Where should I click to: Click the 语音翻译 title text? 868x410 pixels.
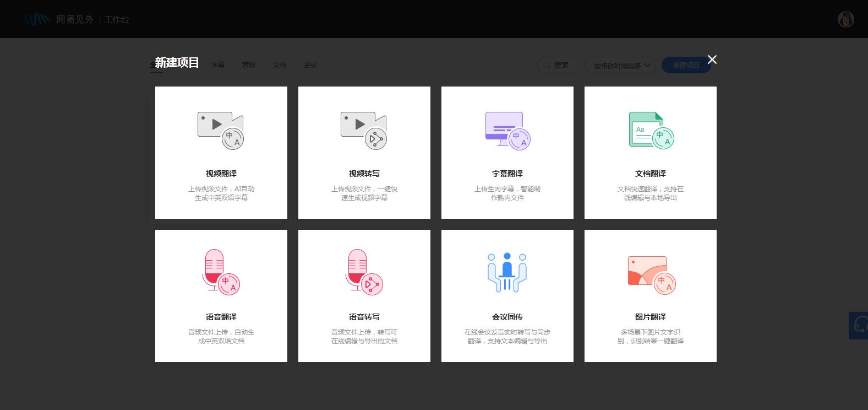(221, 317)
